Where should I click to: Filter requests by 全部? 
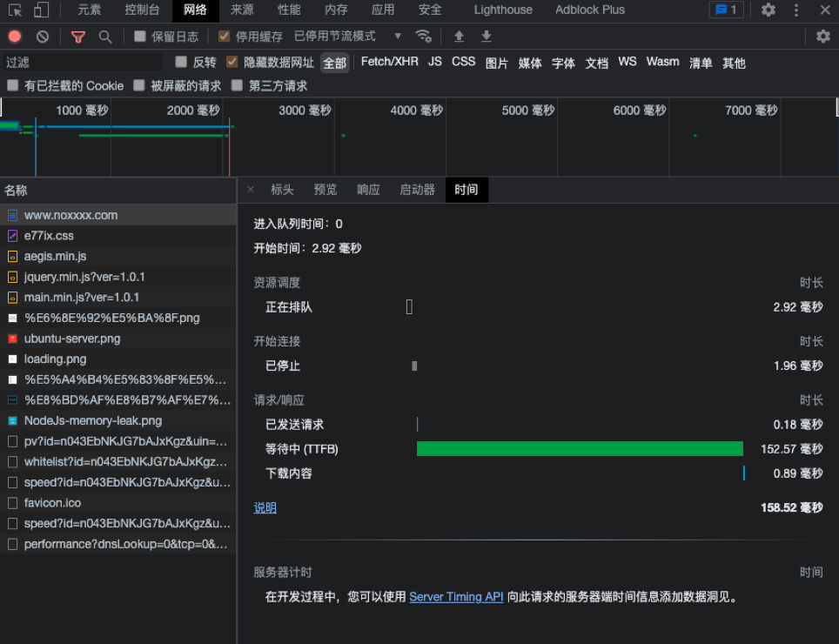(x=334, y=64)
